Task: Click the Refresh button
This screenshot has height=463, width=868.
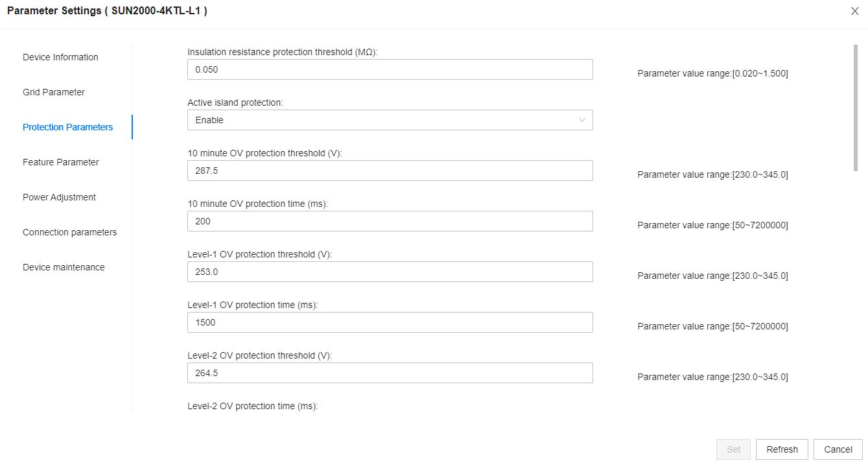Action: [x=782, y=449]
